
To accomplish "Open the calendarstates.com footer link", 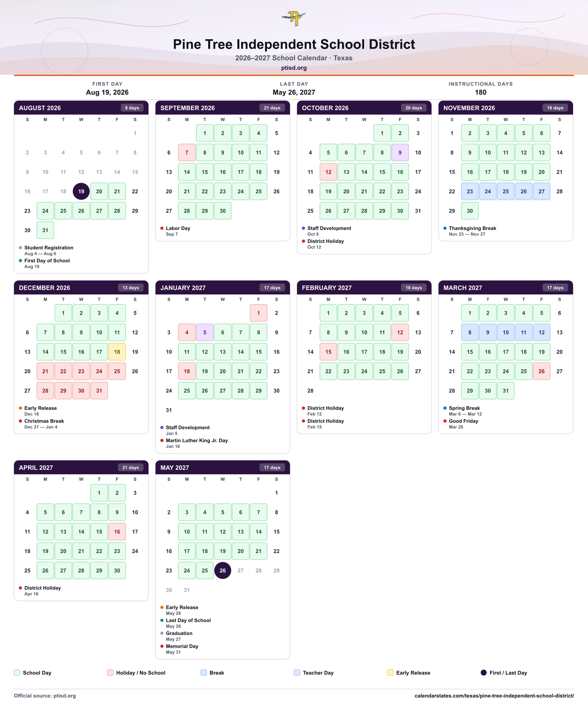I will [x=494, y=696].
